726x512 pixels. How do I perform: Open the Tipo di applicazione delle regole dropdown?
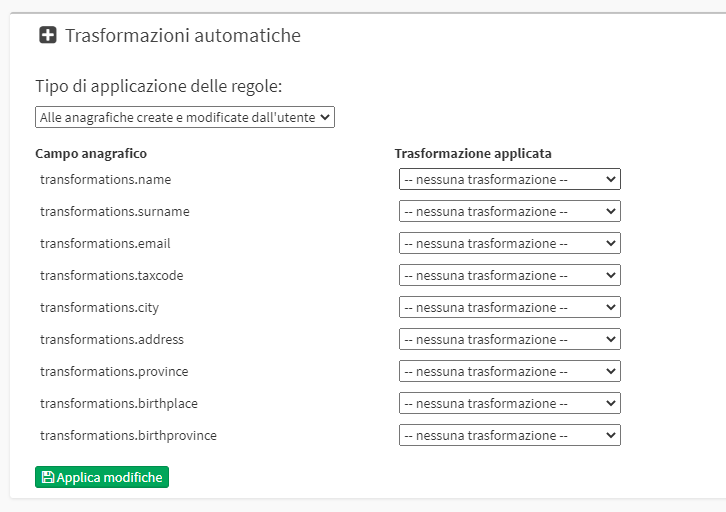pos(185,117)
